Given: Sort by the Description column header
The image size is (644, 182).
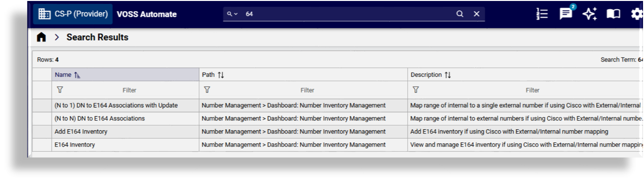Looking at the screenshot, I should pyautogui.click(x=525, y=75).
